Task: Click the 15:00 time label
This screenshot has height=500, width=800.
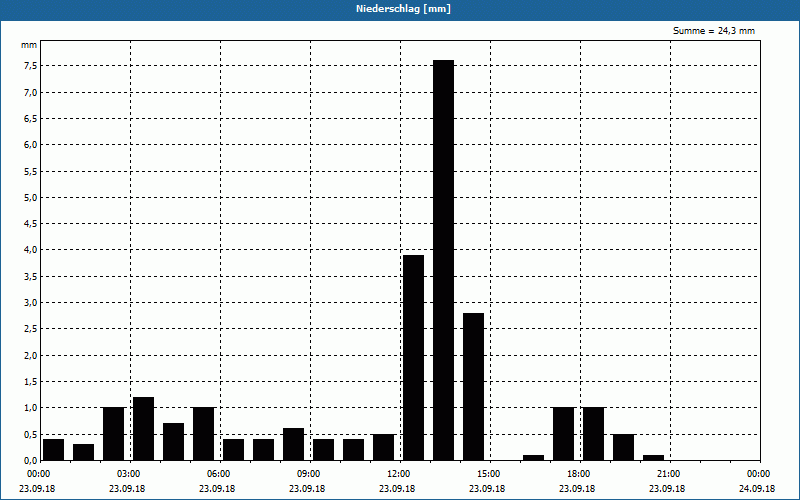Action: [x=490, y=474]
